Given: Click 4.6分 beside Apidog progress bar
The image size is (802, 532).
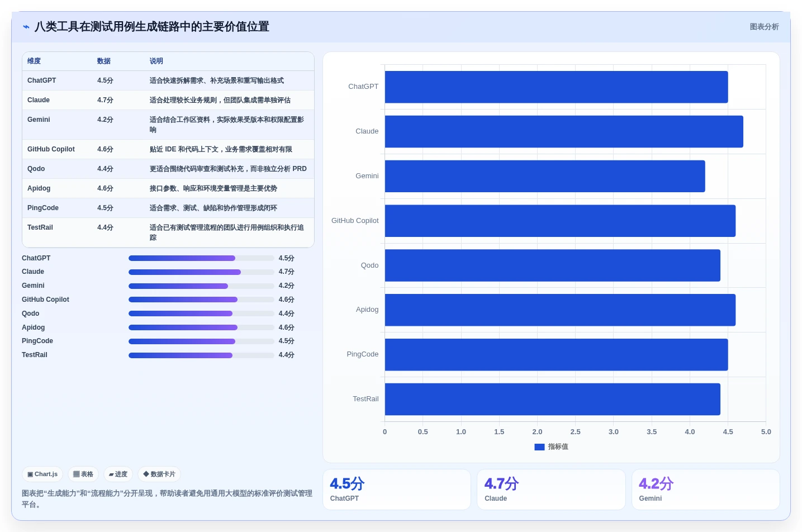Looking at the screenshot, I should 286,327.
